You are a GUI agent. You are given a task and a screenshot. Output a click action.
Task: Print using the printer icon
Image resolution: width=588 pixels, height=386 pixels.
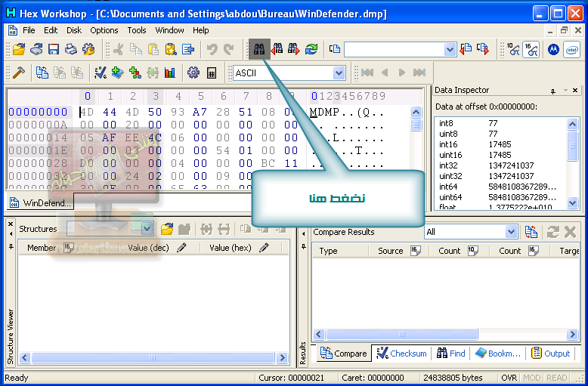coord(71,49)
